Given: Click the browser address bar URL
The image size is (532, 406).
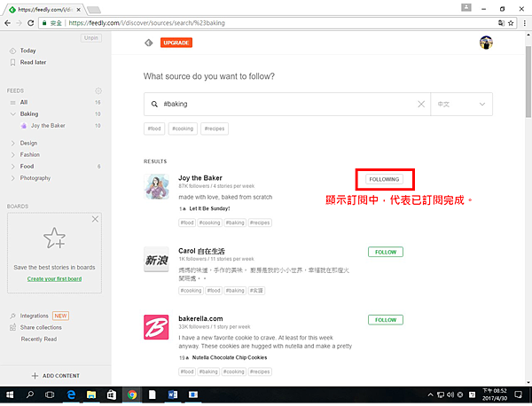Looking at the screenshot, I should tap(146, 23).
